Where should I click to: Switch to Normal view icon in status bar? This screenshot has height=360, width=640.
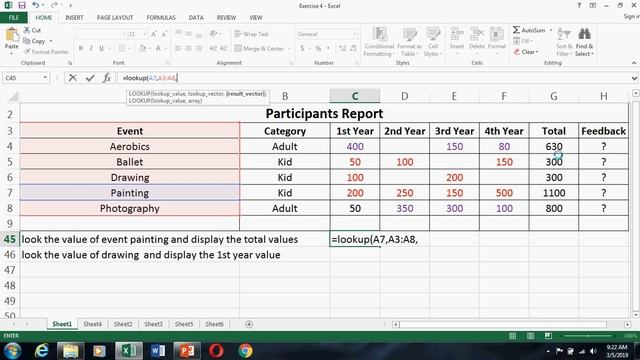click(x=513, y=336)
